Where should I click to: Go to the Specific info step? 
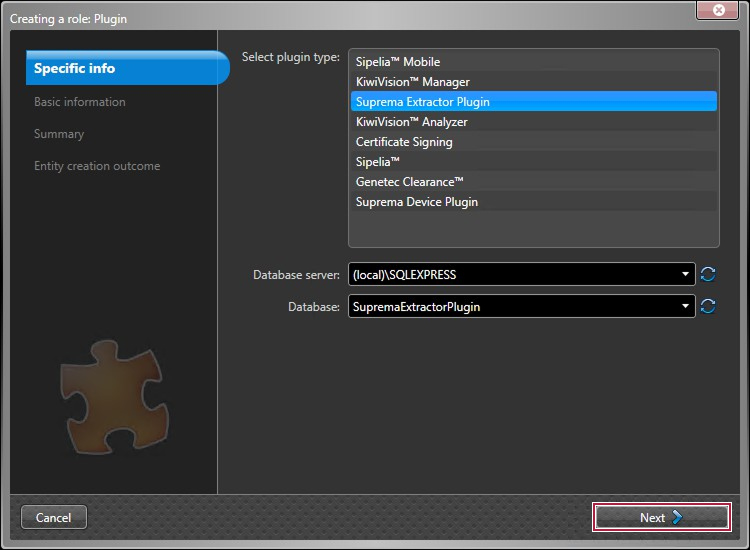pyautogui.click(x=75, y=69)
